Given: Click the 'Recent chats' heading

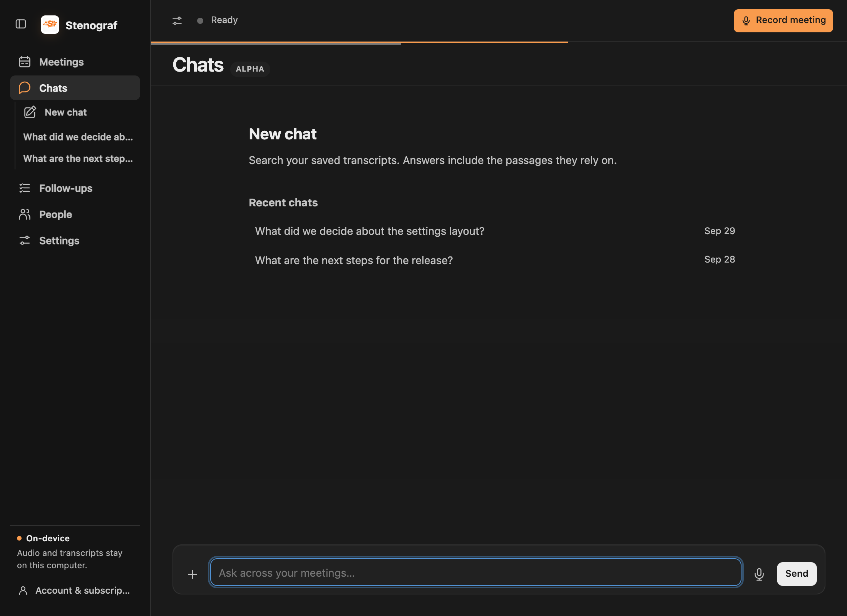Looking at the screenshot, I should point(283,203).
